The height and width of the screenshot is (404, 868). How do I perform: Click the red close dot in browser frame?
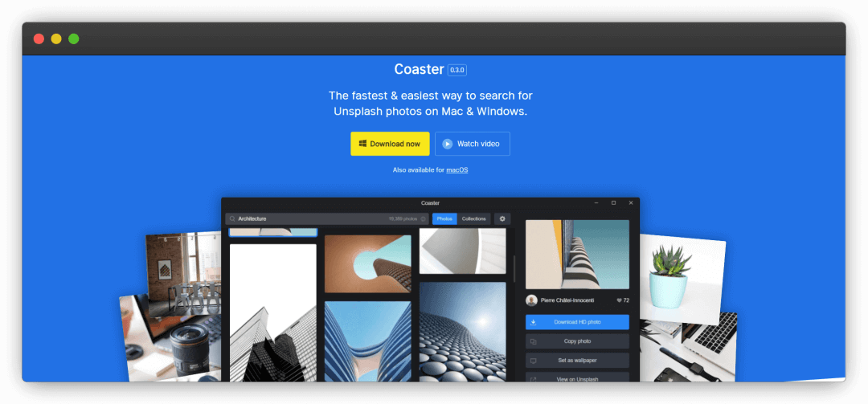click(39, 39)
